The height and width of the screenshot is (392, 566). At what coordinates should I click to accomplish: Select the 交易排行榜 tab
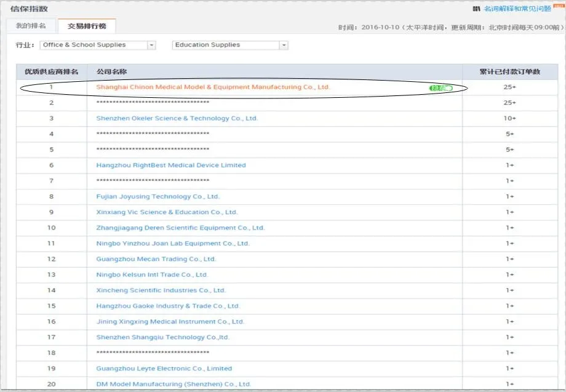pyautogui.click(x=86, y=26)
